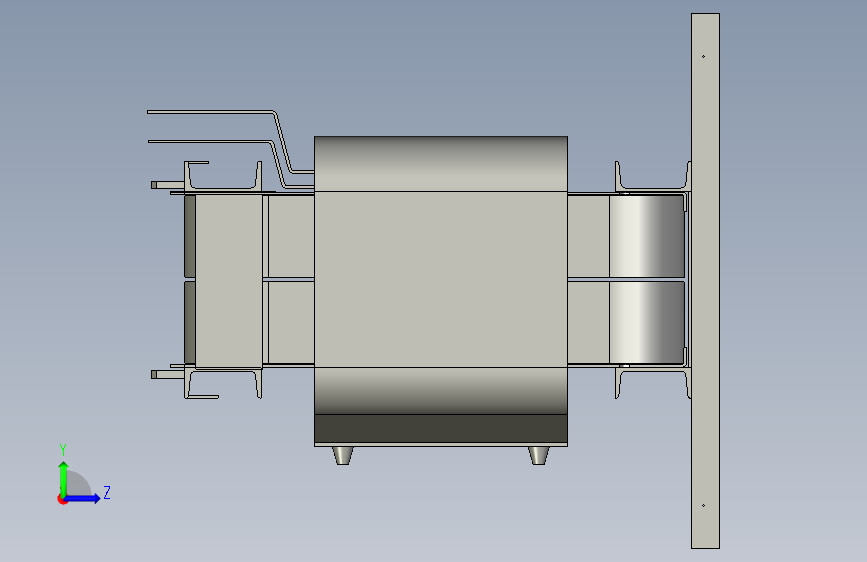
Task: Click the blue Z axis arrow of triad
Action: coord(83,498)
